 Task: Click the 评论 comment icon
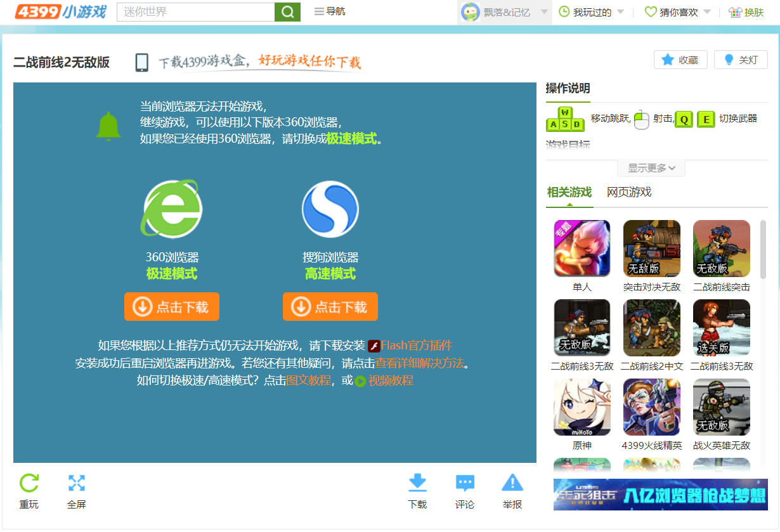tap(465, 484)
